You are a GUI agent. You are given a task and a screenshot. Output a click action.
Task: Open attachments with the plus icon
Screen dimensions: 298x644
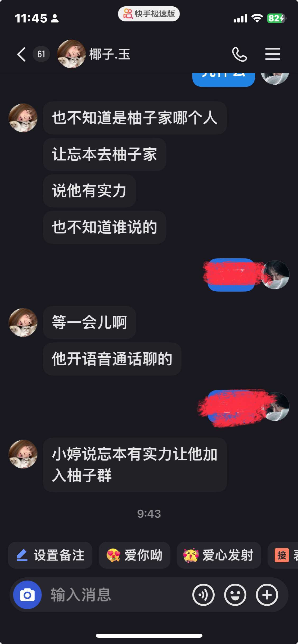tap(267, 595)
